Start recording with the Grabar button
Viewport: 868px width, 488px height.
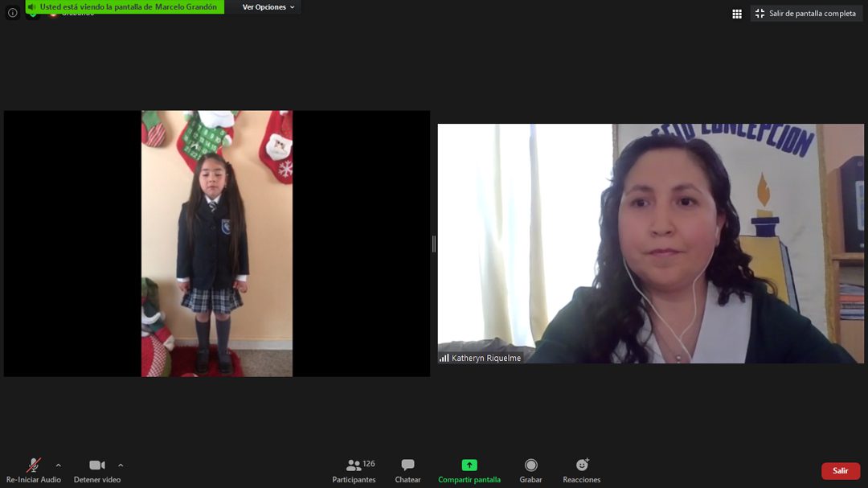pyautogui.click(x=530, y=465)
